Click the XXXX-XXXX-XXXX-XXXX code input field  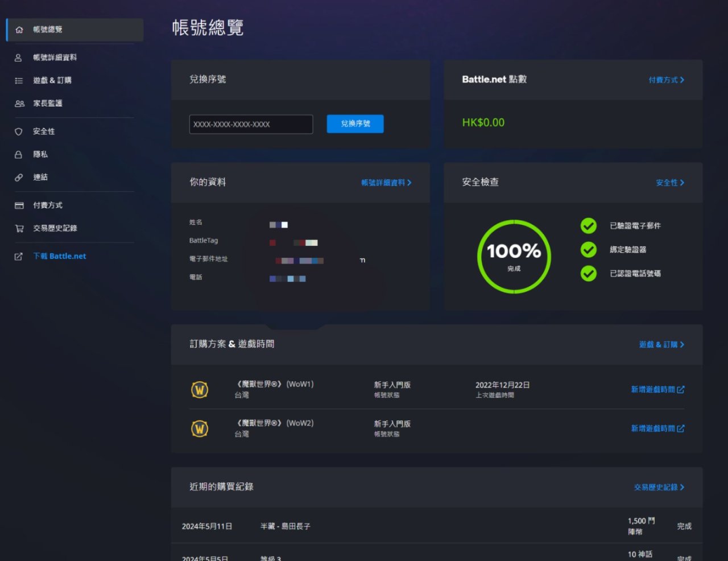[x=251, y=124]
